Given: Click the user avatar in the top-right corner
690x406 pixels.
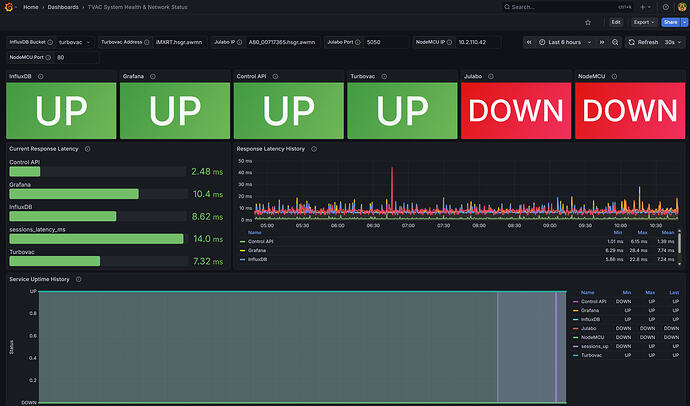Looking at the screenshot, I should 680,6.
